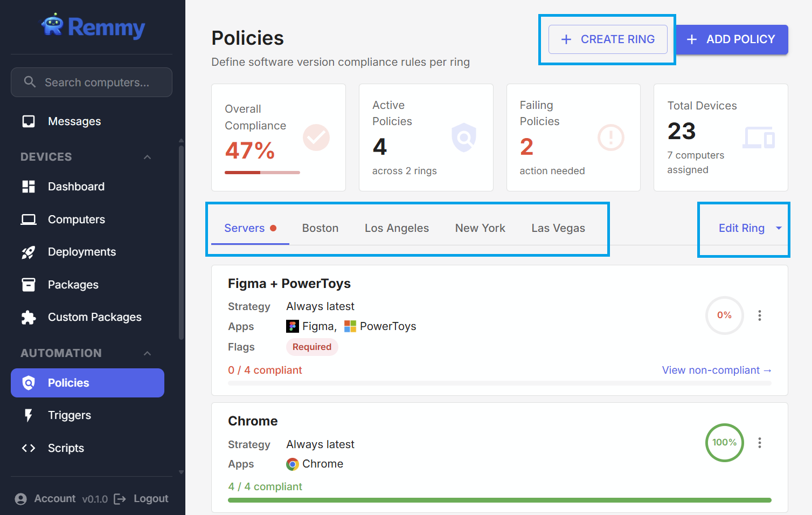Open Messages from the sidebar icon
The height and width of the screenshot is (515, 812).
pos(29,121)
